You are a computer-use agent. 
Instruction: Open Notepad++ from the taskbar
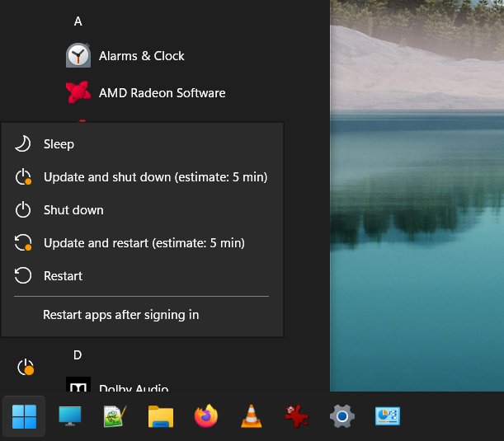(x=115, y=417)
